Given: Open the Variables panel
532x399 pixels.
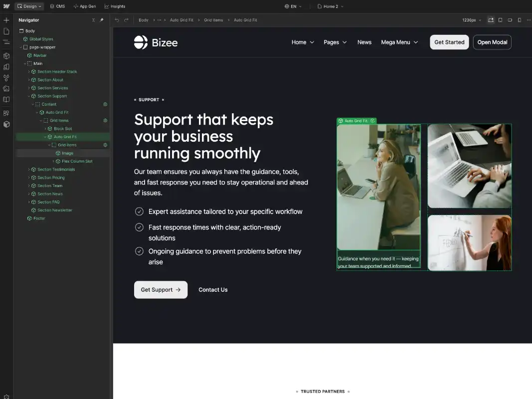Looking at the screenshot, I should (6, 77).
